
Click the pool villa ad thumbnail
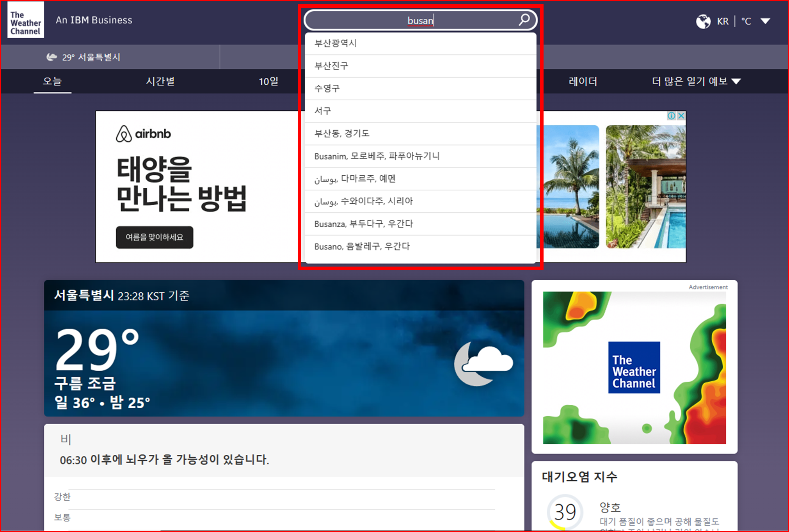click(x=646, y=187)
